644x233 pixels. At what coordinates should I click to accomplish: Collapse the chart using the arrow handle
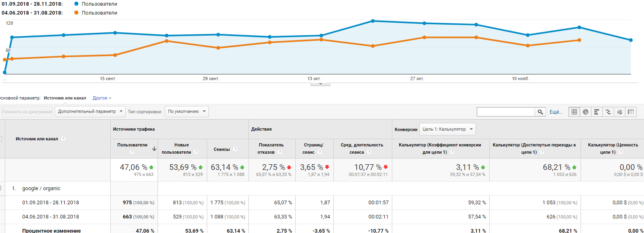point(320,84)
